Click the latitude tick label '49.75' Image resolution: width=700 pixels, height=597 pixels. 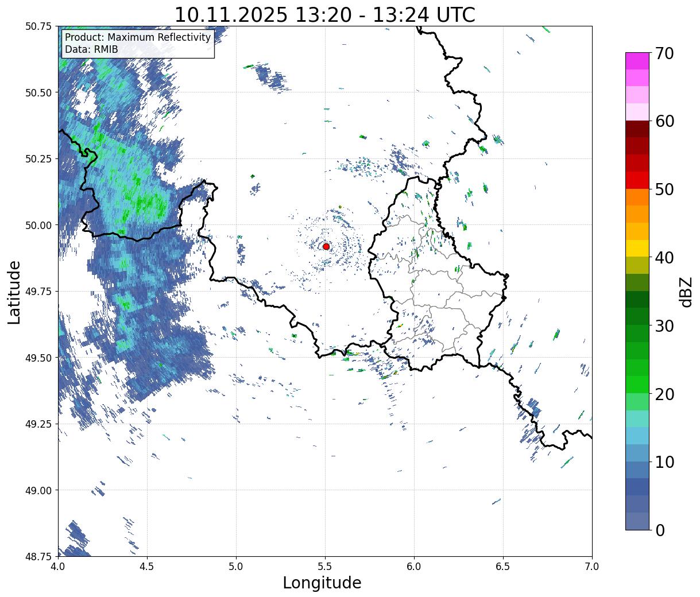point(38,292)
